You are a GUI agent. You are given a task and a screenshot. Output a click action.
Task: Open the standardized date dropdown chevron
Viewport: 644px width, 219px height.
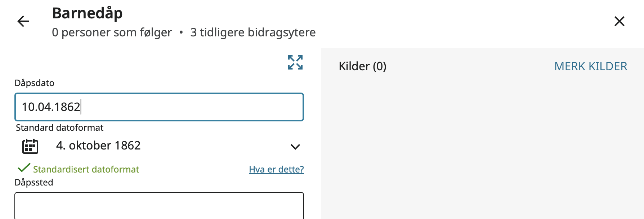pos(295,147)
